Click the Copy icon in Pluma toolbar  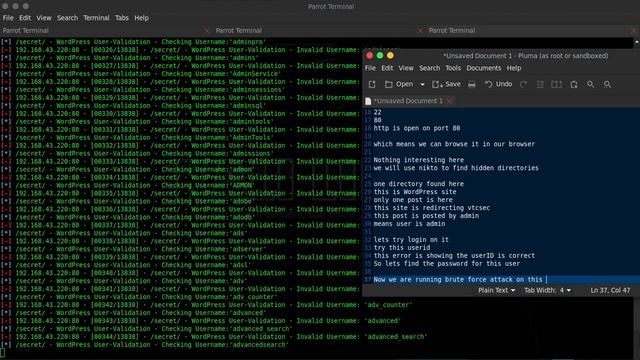click(556, 84)
